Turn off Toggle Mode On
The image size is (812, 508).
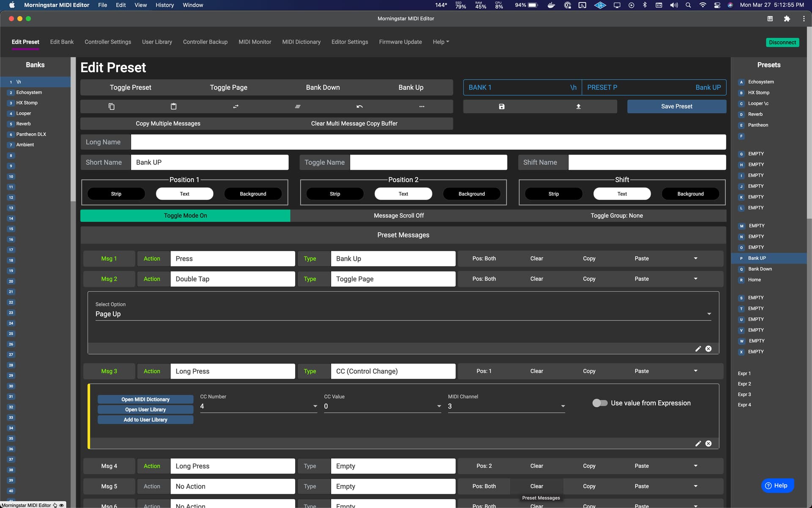click(185, 215)
